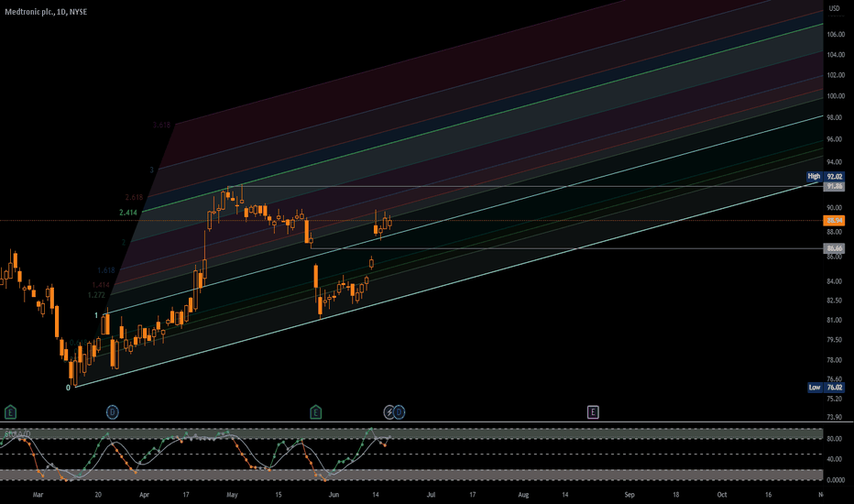Select the Fibonacci level 1 label
Screen dimensions: 854x504
pyautogui.click(x=96, y=315)
